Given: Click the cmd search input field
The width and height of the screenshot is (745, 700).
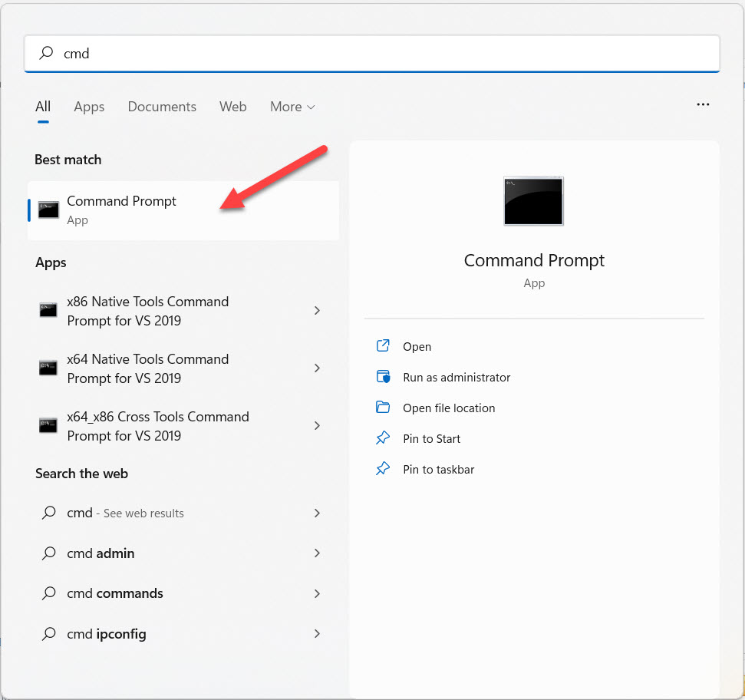Looking at the screenshot, I should [x=372, y=53].
